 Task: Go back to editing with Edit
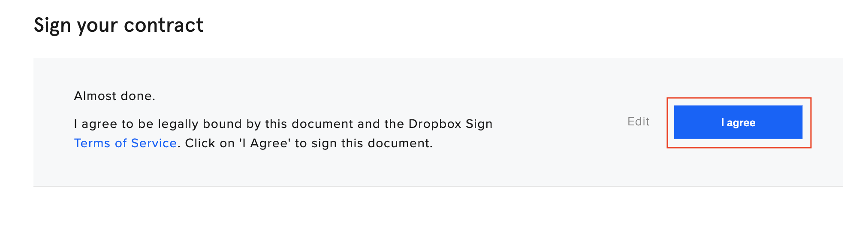(x=639, y=122)
